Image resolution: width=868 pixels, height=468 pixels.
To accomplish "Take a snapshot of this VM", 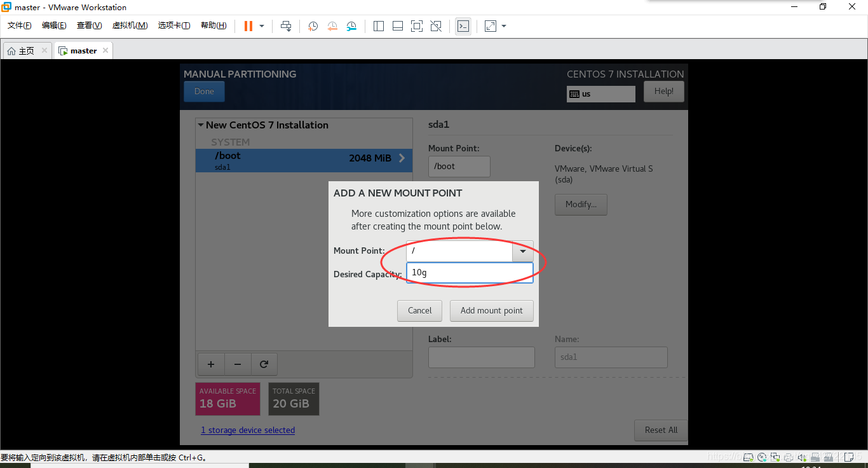I will coord(313,26).
